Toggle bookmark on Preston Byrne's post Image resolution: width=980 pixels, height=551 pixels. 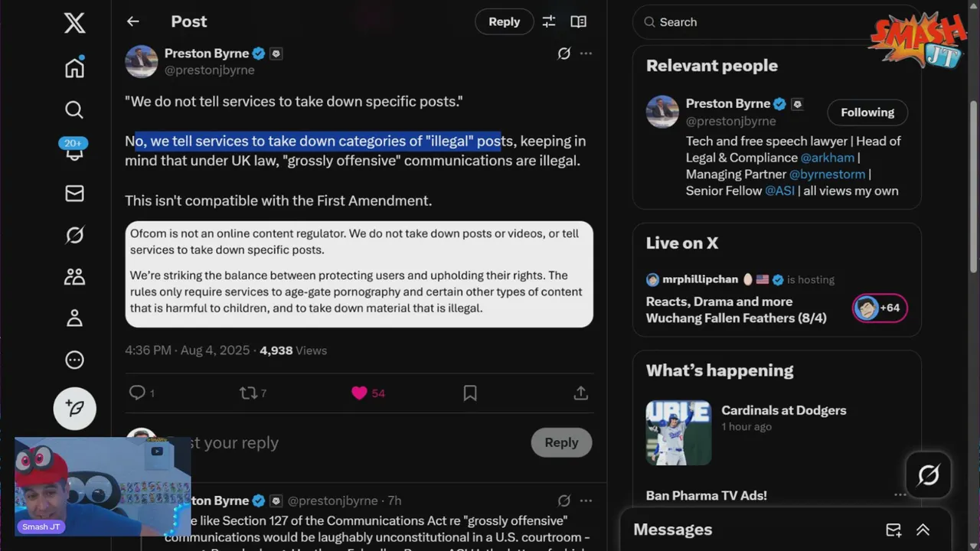click(x=470, y=393)
